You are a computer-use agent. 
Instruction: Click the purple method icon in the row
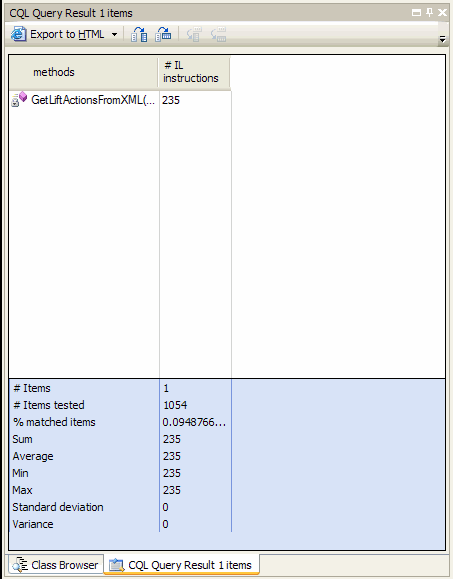[23, 96]
